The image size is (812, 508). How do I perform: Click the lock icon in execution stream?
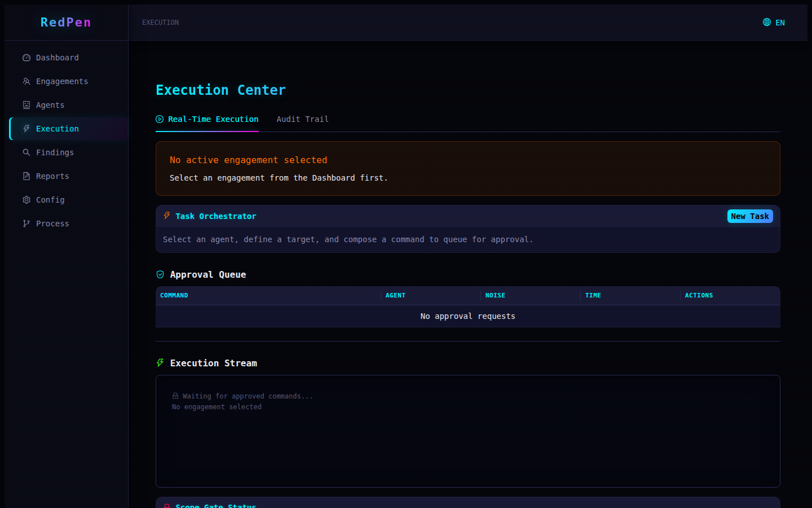click(x=175, y=396)
